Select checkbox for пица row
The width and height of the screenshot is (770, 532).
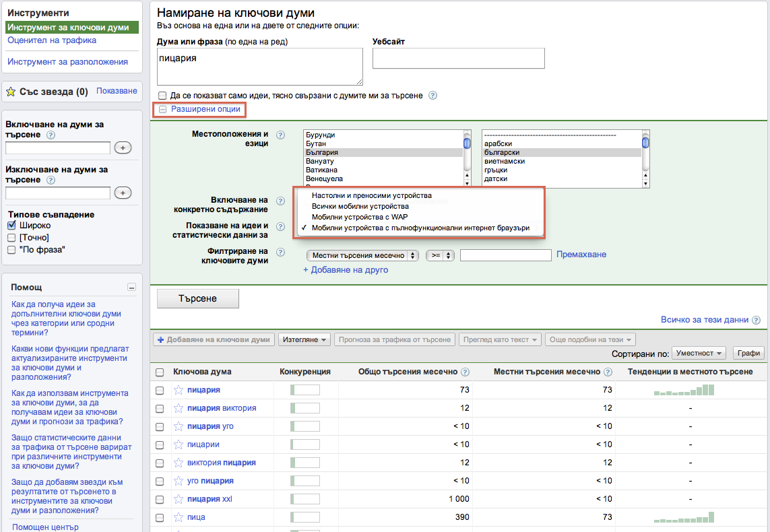click(160, 517)
